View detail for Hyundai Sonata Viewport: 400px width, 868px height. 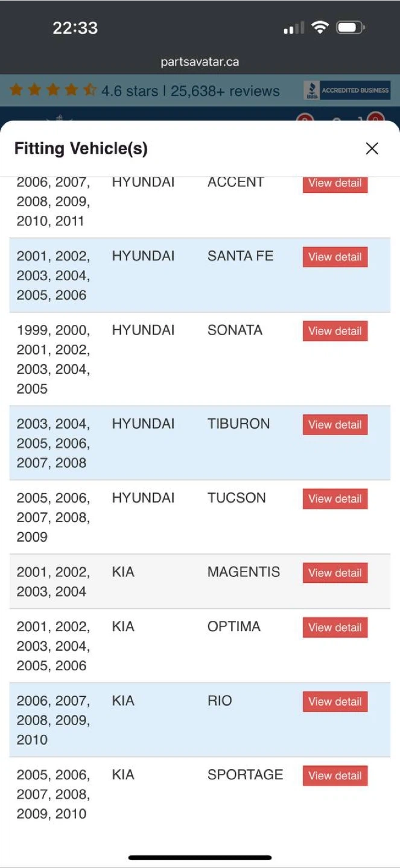[335, 331]
